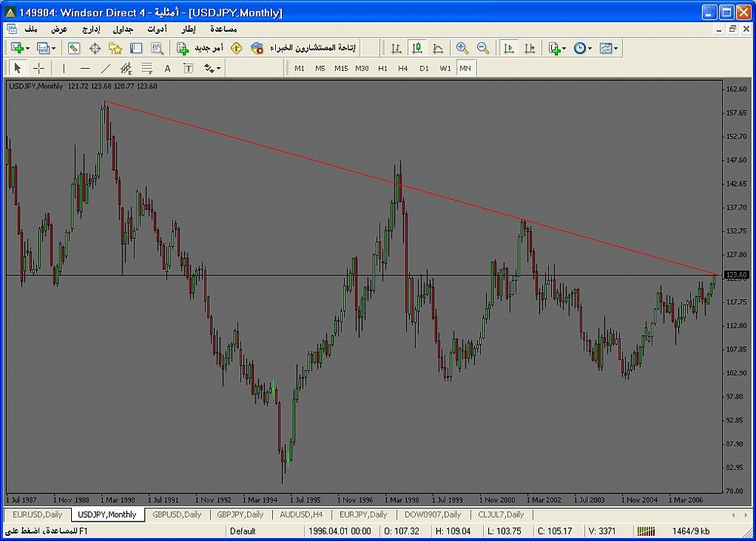
Task: Select the Fibonacci retracement tool
Action: point(147,68)
